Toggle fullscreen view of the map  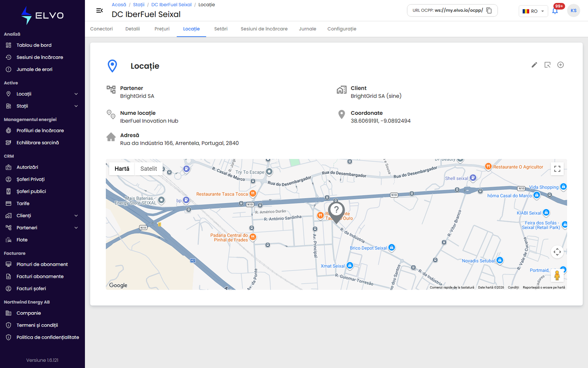click(557, 169)
